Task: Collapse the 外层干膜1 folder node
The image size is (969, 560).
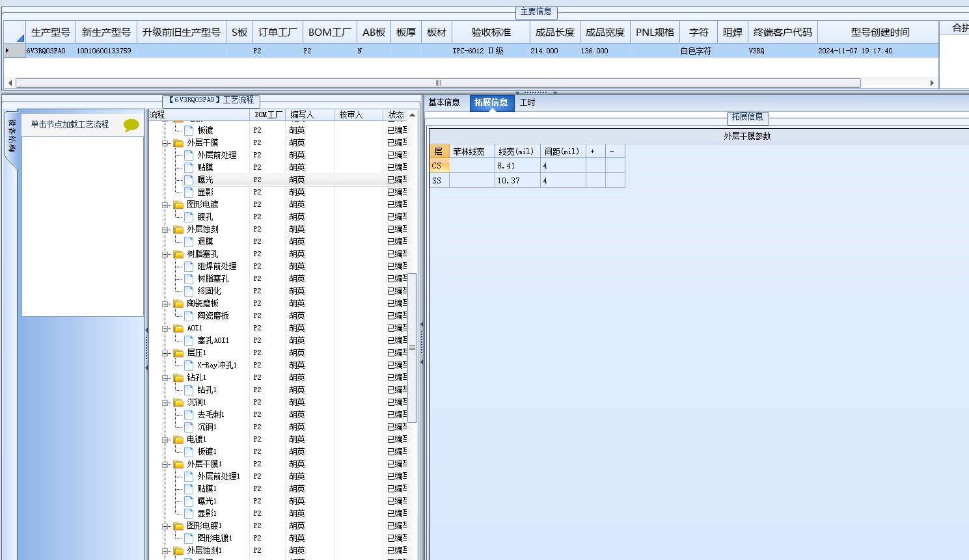Action: pyautogui.click(x=165, y=464)
